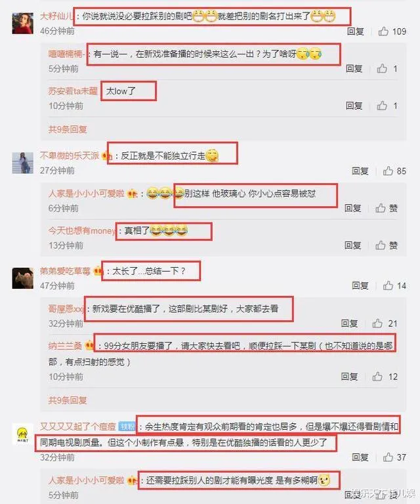Reply to 又又又又起了个痘痘's 32-minute-old comment
Image resolution: width=420 pixels, height=504 pixels.
pyautogui.click(x=360, y=457)
